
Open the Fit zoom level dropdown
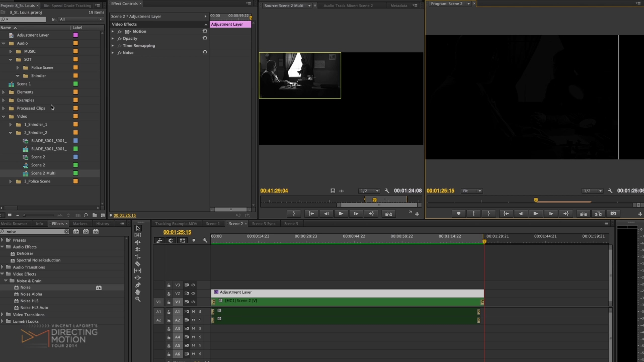point(472,191)
